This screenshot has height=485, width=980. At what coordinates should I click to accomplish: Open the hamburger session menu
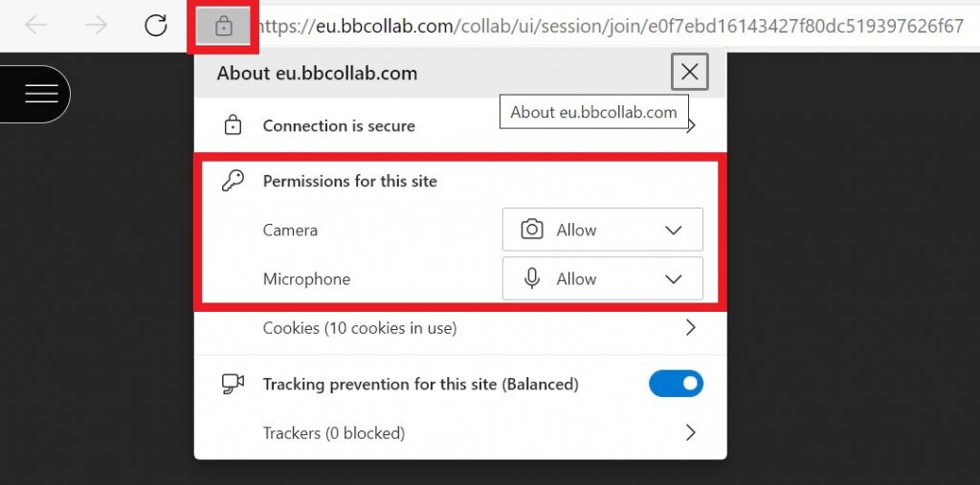coord(41,94)
